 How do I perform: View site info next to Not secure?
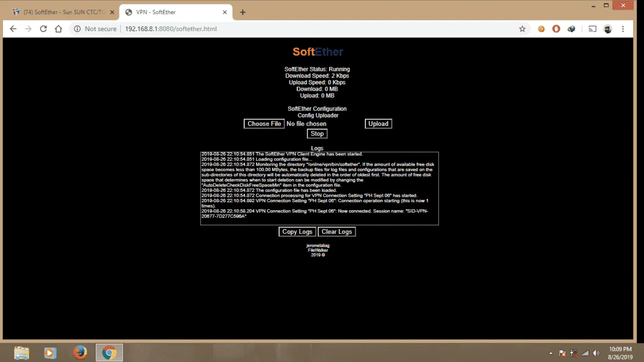78,29
